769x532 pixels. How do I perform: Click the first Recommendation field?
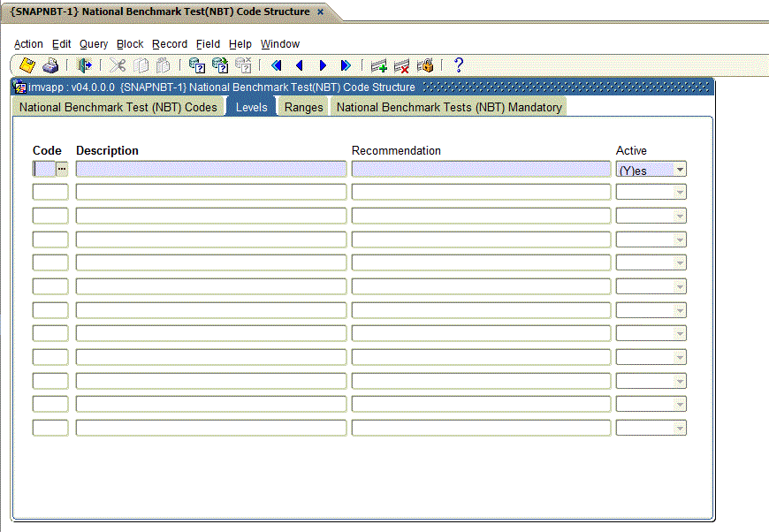point(481,169)
